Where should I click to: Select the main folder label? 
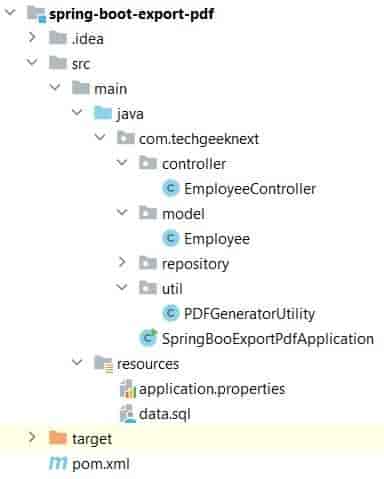click(110, 89)
